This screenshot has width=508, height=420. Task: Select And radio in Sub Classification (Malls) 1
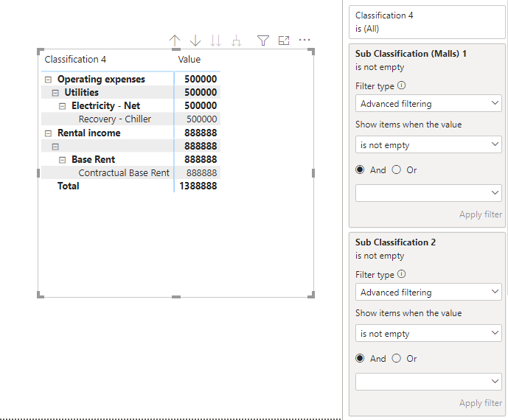360,169
